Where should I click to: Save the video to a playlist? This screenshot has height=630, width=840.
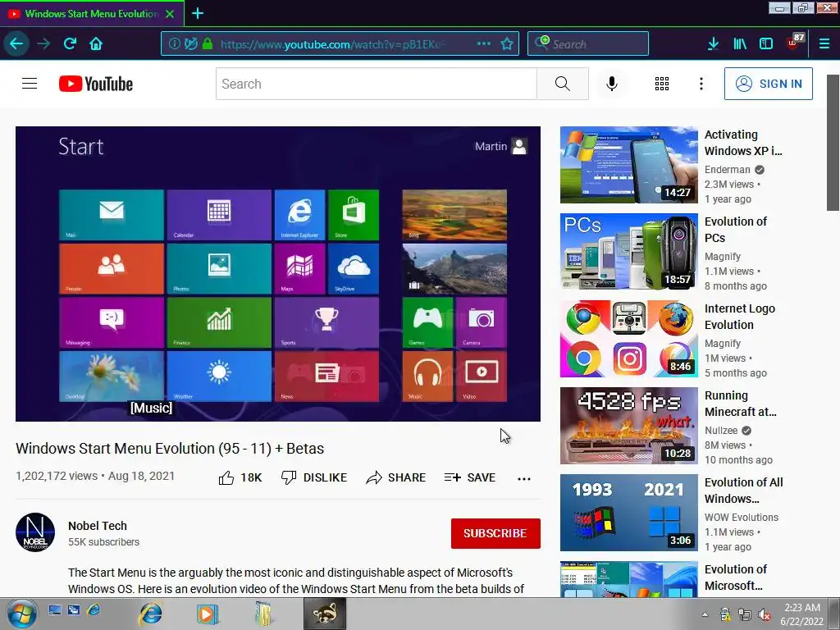pos(470,477)
